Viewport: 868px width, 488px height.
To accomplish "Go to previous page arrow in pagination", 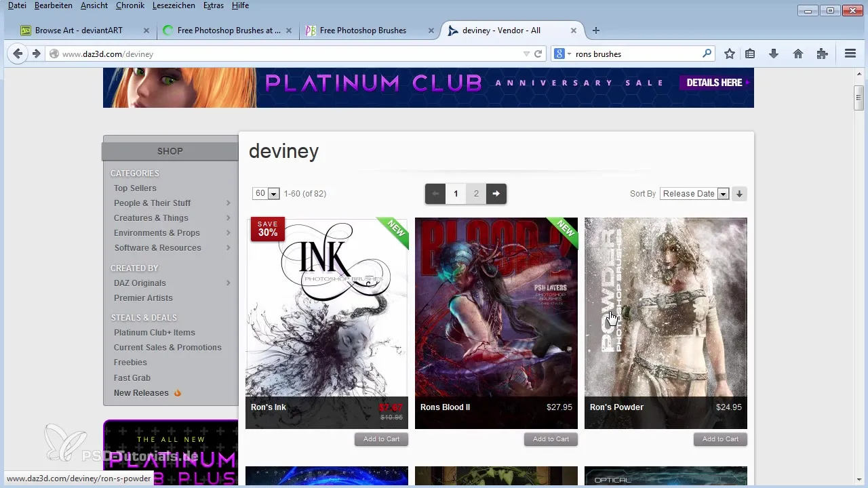I will point(435,194).
